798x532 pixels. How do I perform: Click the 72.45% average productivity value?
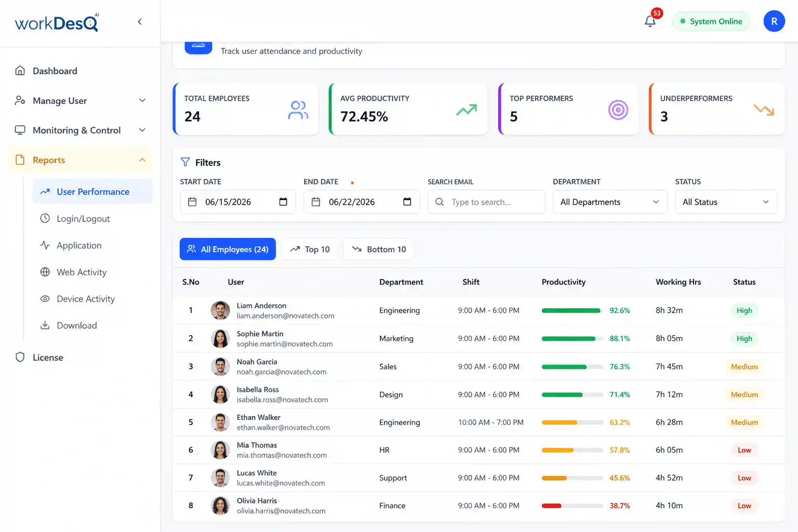pyautogui.click(x=364, y=116)
